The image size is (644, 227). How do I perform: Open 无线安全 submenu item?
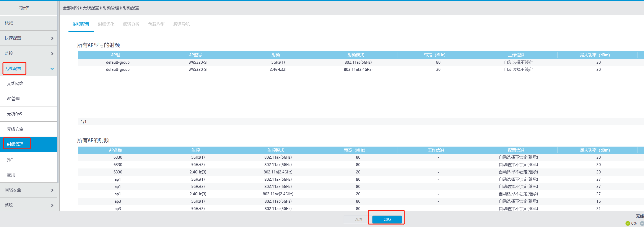[x=28, y=129]
